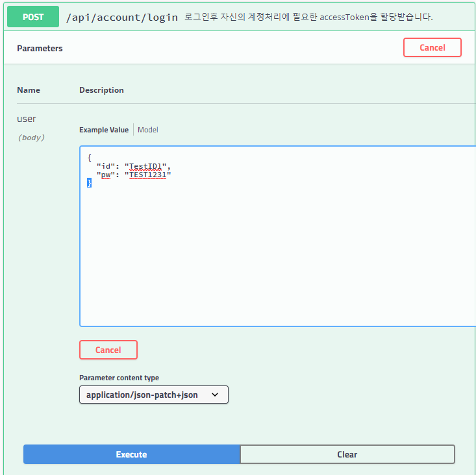Click the highlighted closing brace in JSON body
The image size is (476, 475).
click(90, 183)
